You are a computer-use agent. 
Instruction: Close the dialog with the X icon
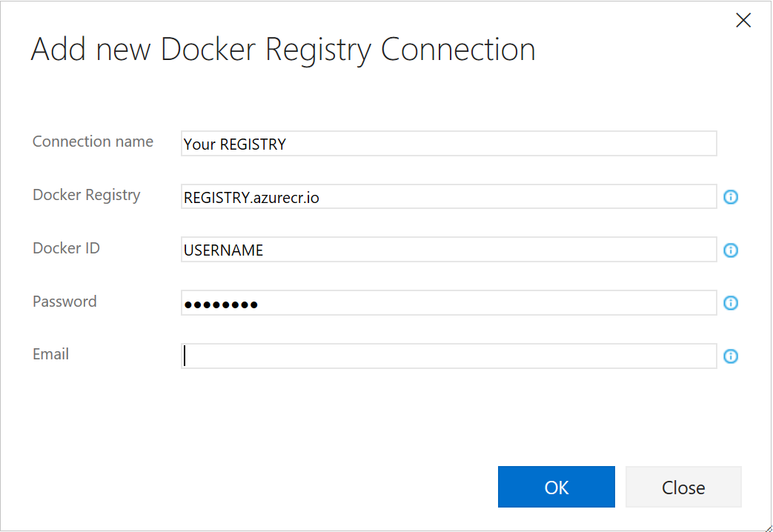pyautogui.click(x=743, y=20)
